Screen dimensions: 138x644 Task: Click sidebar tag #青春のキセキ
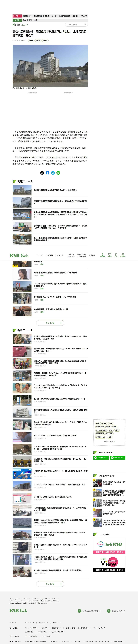click(101, 437)
